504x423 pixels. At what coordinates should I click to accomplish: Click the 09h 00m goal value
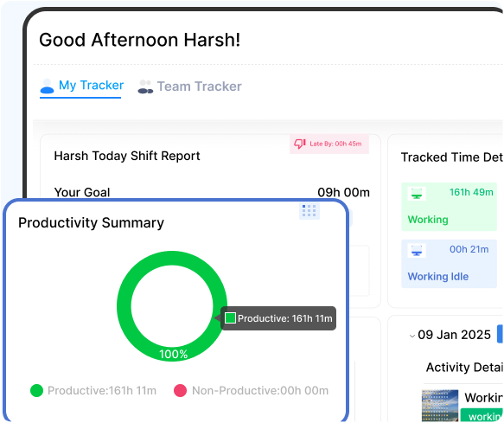tap(343, 192)
